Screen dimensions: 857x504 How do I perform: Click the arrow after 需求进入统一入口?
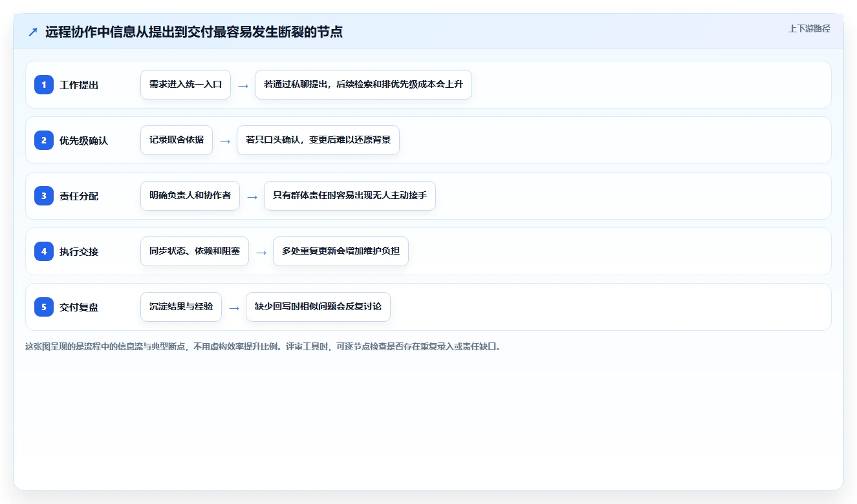[x=243, y=85]
